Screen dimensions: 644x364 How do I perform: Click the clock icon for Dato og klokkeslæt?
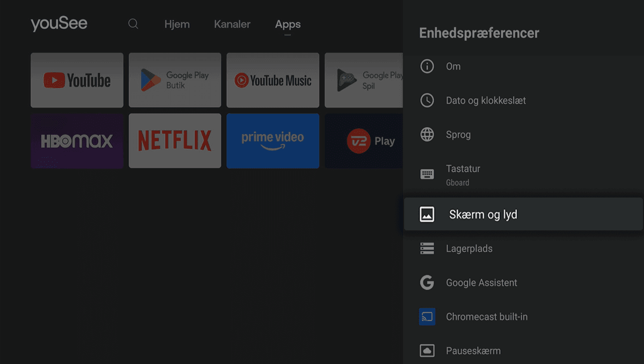click(427, 100)
